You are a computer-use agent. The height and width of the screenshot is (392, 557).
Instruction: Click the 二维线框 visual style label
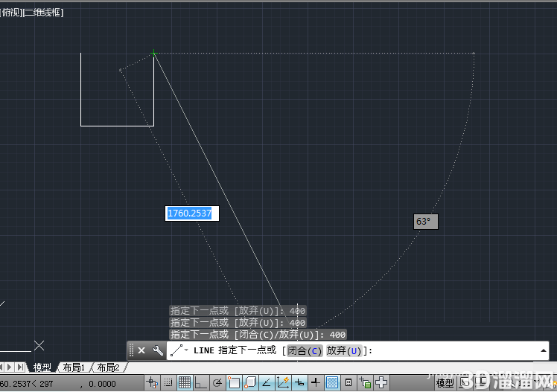click(43, 13)
